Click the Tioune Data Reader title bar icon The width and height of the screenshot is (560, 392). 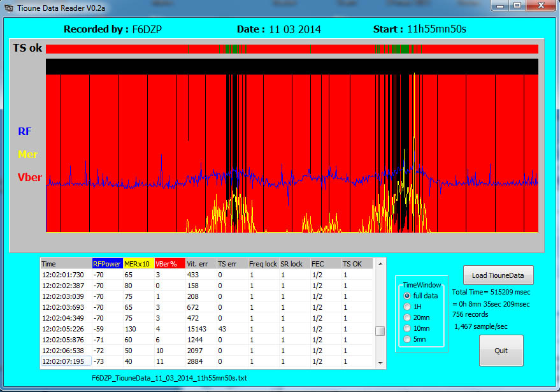click(x=9, y=8)
